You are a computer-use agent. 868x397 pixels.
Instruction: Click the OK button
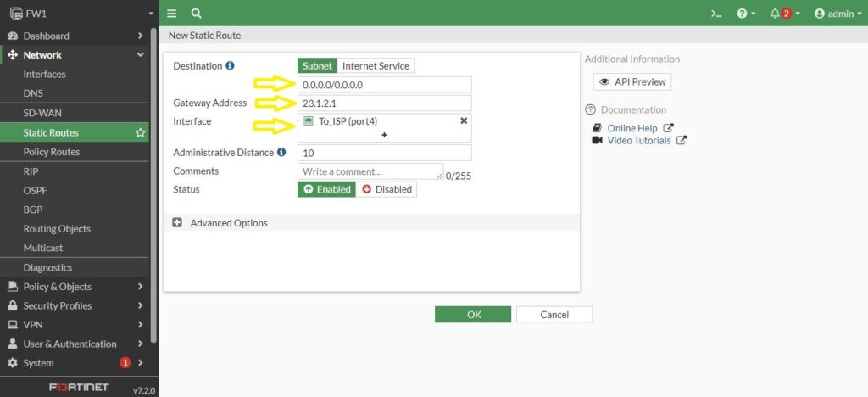point(473,315)
